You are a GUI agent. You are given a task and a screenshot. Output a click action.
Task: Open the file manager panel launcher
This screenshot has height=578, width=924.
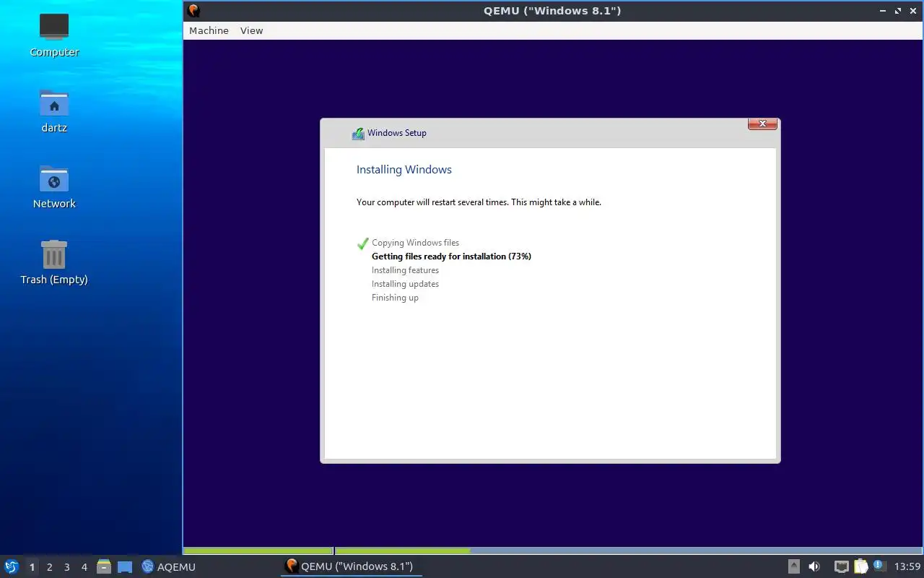pyautogui.click(x=104, y=566)
